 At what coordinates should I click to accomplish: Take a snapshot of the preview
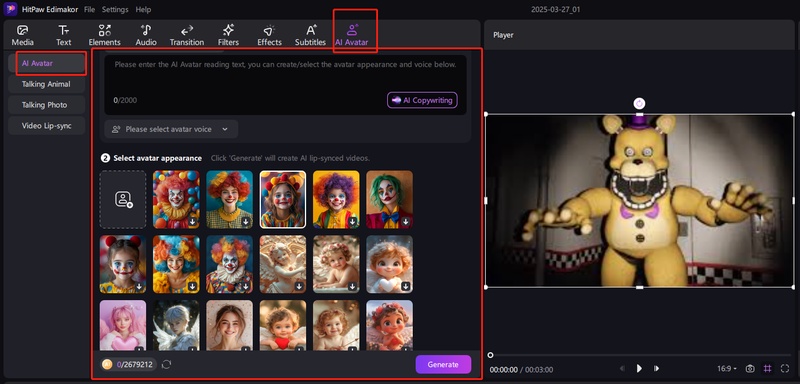(x=750, y=368)
